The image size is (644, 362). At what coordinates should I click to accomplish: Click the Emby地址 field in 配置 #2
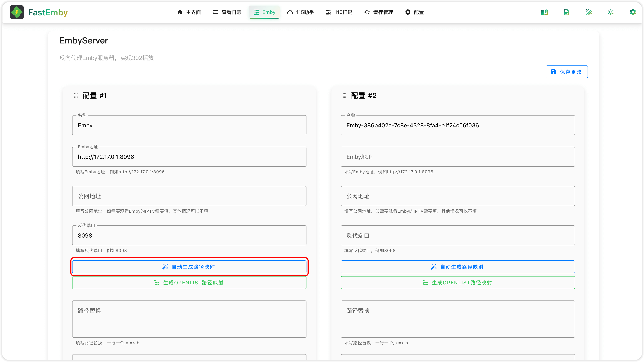click(458, 157)
